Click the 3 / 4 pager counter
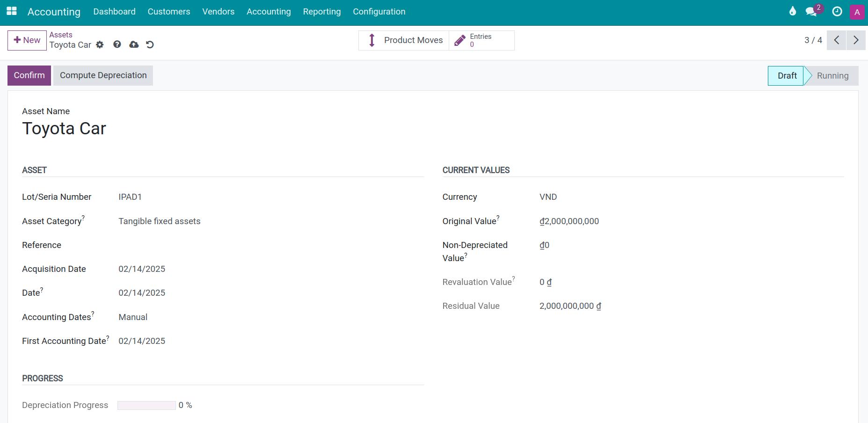 coord(813,40)
